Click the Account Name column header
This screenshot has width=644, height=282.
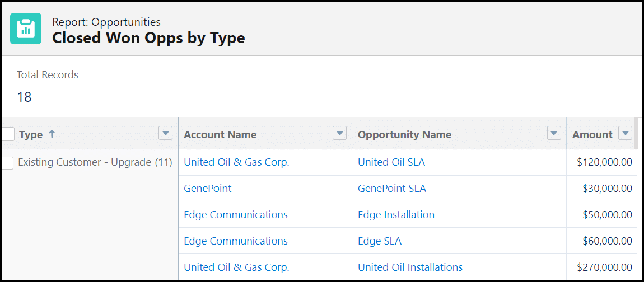tap(220, 135)
